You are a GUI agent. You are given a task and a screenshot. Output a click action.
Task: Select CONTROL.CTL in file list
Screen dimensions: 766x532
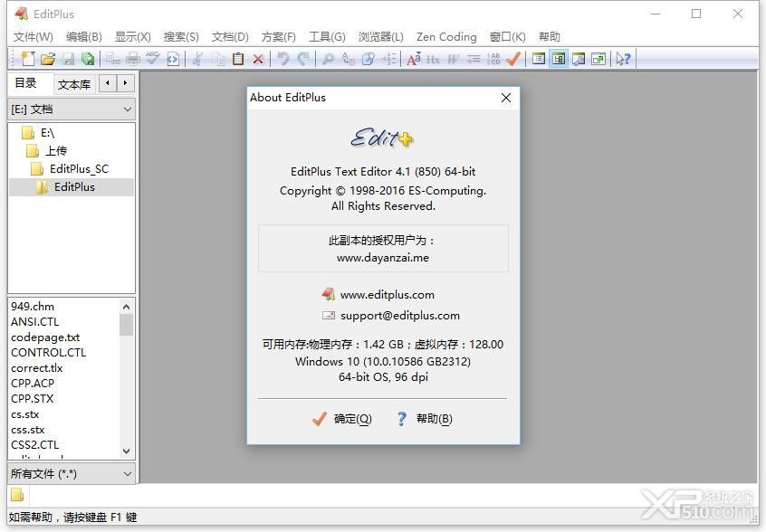click(x=48, y=353)
